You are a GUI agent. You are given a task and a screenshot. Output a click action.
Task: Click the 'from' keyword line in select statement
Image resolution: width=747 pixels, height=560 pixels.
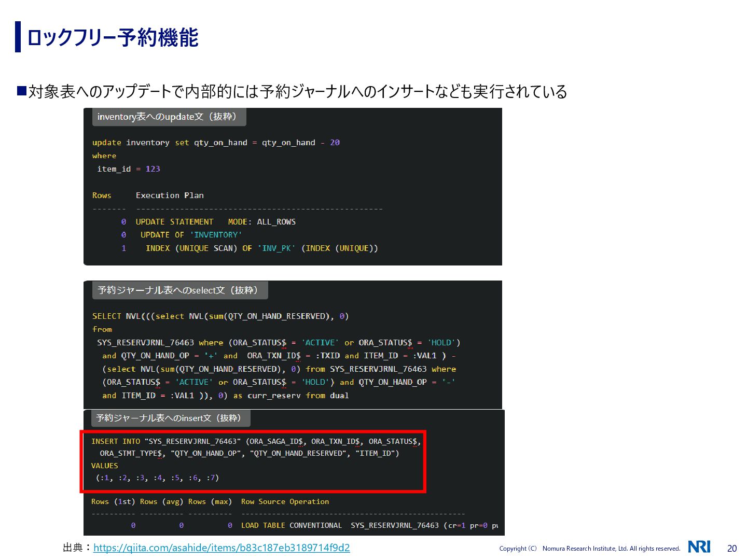(x=102, y=329)
